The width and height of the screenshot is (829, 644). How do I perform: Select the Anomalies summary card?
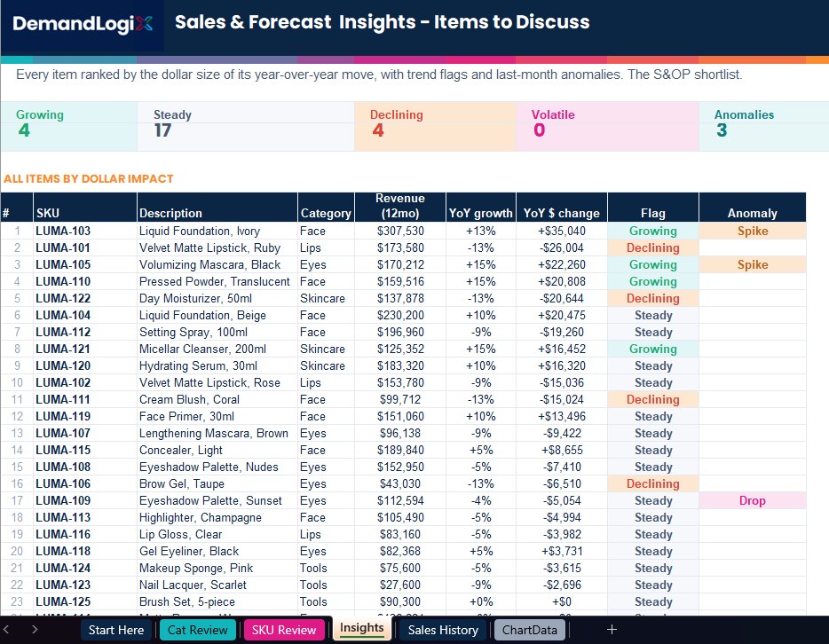(x=763, y=126)
